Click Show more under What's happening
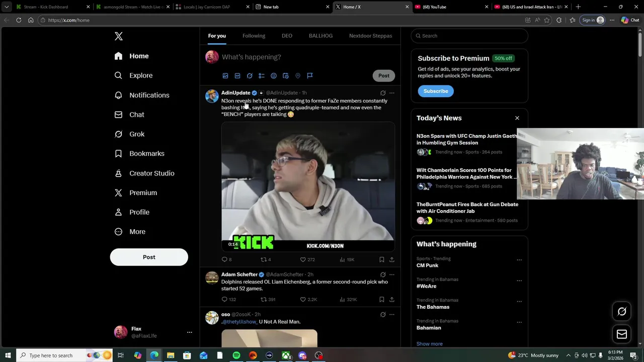This screenshot has height=362, width=644. [x=429, y=344]
